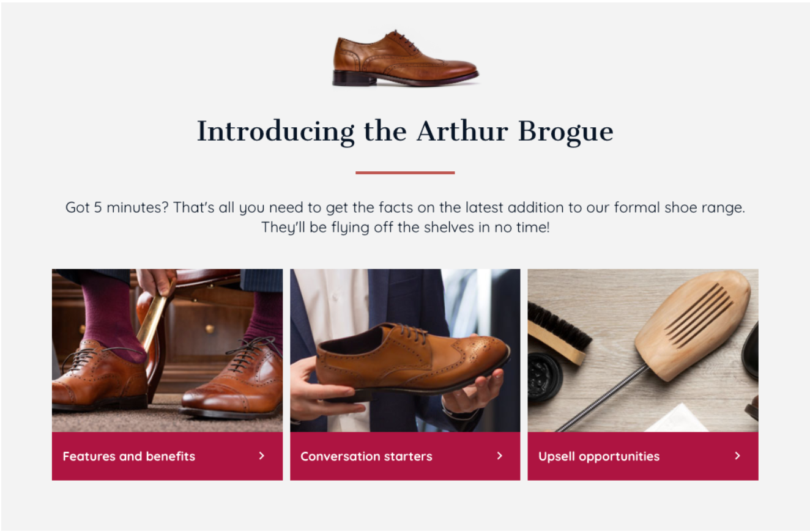Click the red divider line under the heading
The width and height of the screenshot is (810, 532).
coord(405,173)
